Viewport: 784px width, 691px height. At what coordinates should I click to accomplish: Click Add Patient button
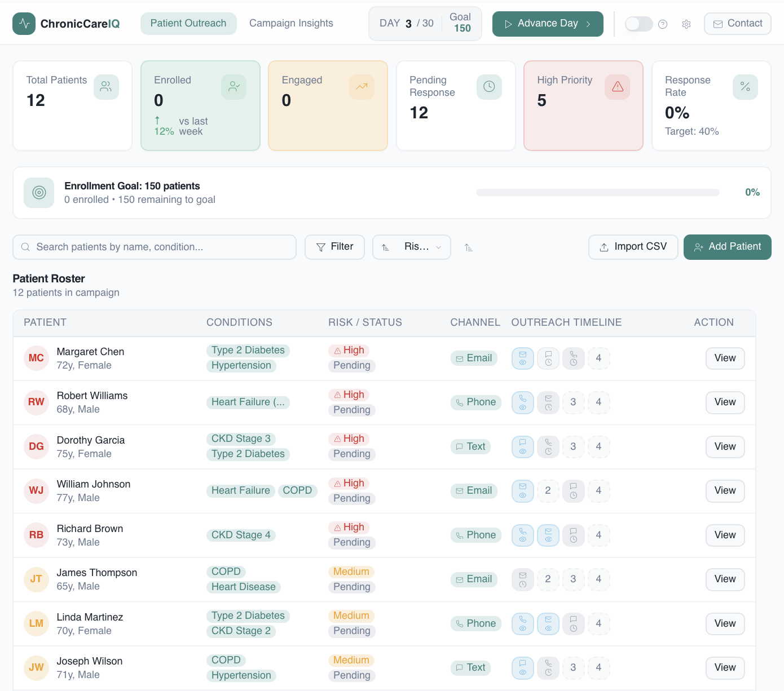(728, 247)
